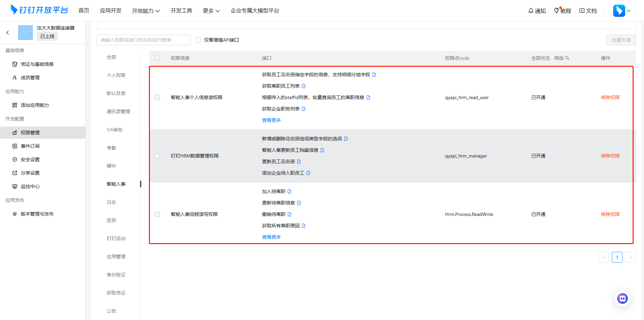Open doc icon beside 撤销待离职
This screenshot has height=320, width=644.
(x=289, y=214)
